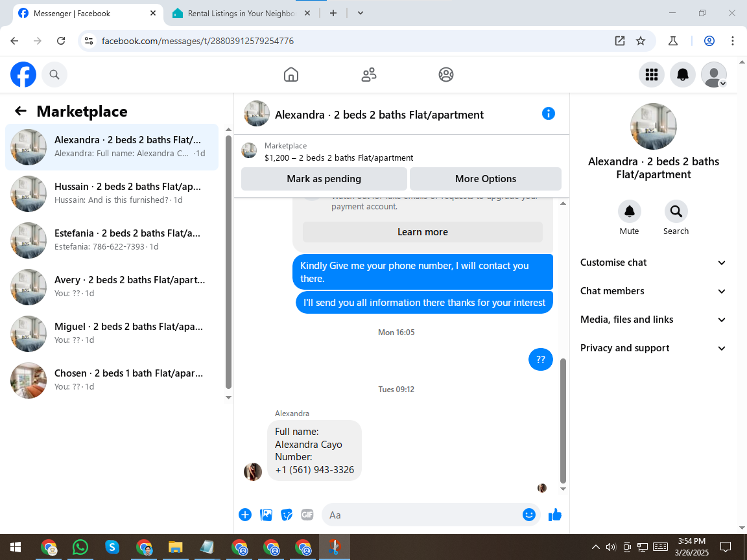Screen dimensions: 747x560
Task: Click the taskbar clock 3:54 PM
Action: [x=691, y=541]
